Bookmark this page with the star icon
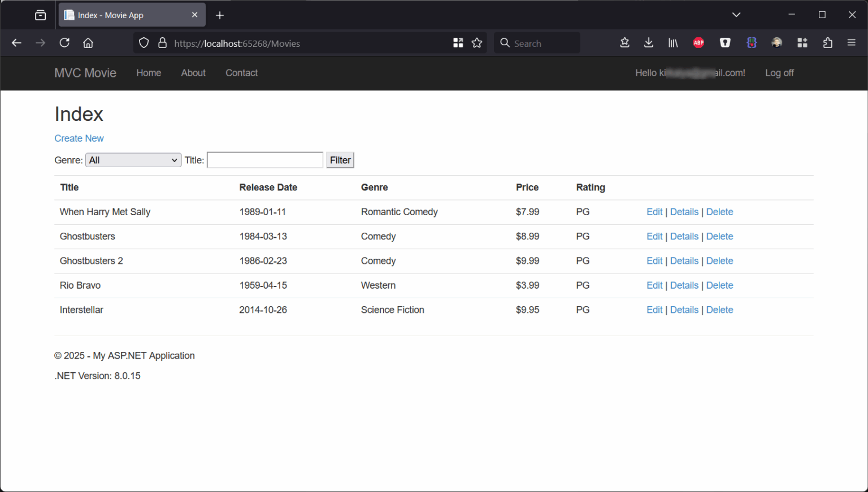868x492 pixels. [477, 42]
